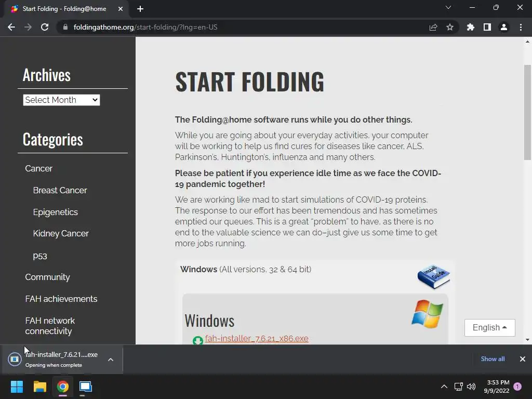Download fah-installer_7.6.21_x86.exe link
The height and width of the screenshot is (399, 532).
click(257, 339)
